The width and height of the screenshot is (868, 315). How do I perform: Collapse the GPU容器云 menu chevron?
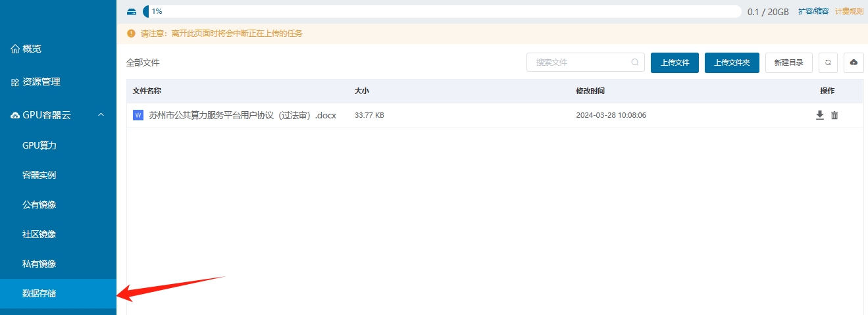pyautogui.click(x=101, y=115)
